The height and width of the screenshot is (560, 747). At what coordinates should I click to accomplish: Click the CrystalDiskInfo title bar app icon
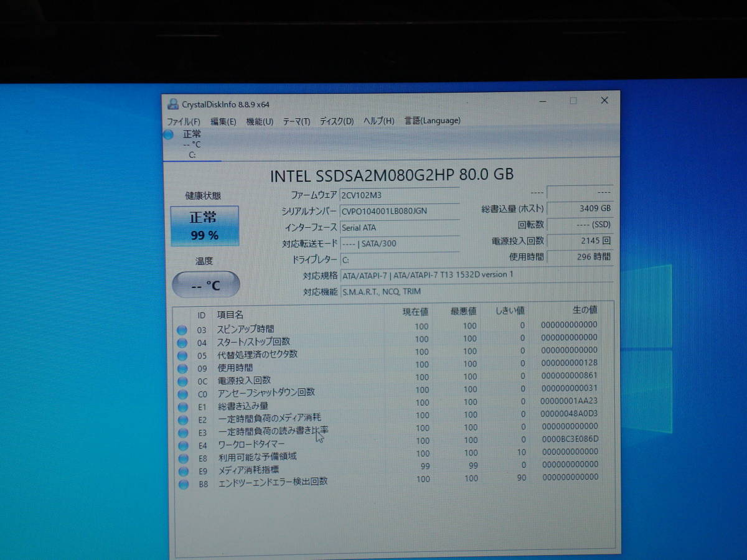click(172, 104)
